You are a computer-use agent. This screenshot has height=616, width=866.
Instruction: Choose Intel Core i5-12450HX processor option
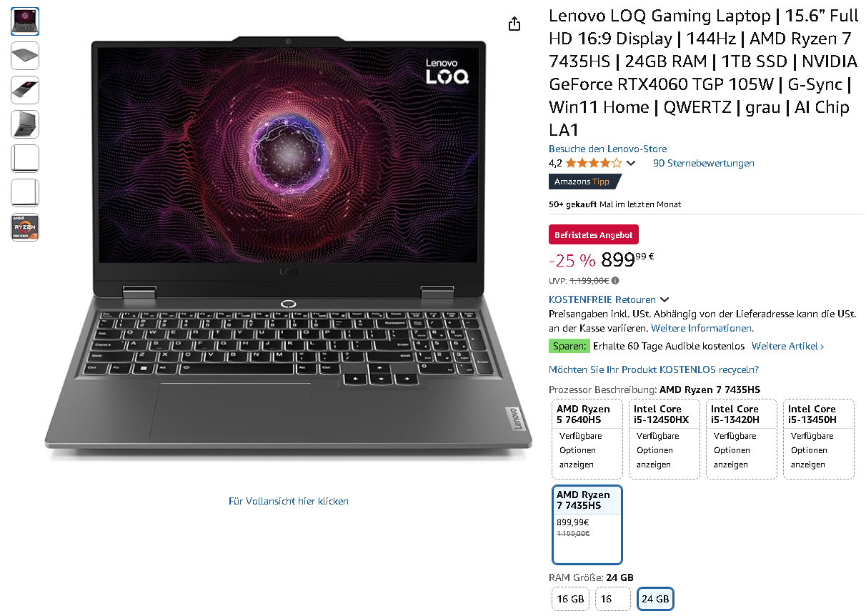(x=665, y=439)
